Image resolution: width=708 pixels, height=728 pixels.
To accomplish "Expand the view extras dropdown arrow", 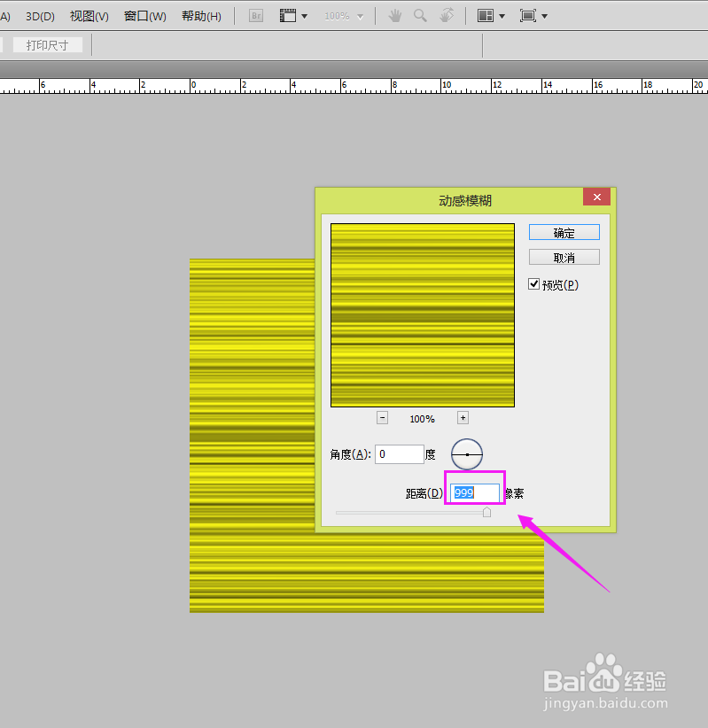I will click(x=304, y=16).
